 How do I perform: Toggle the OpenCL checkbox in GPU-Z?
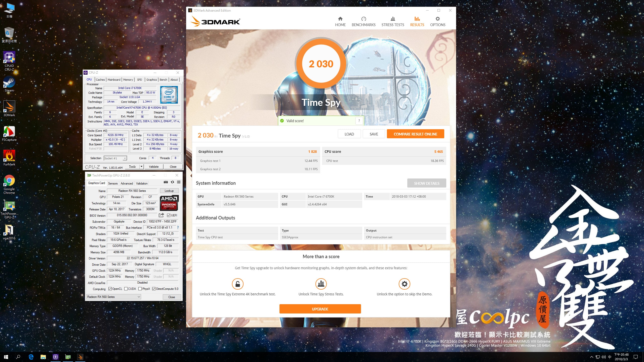[110, 289]
